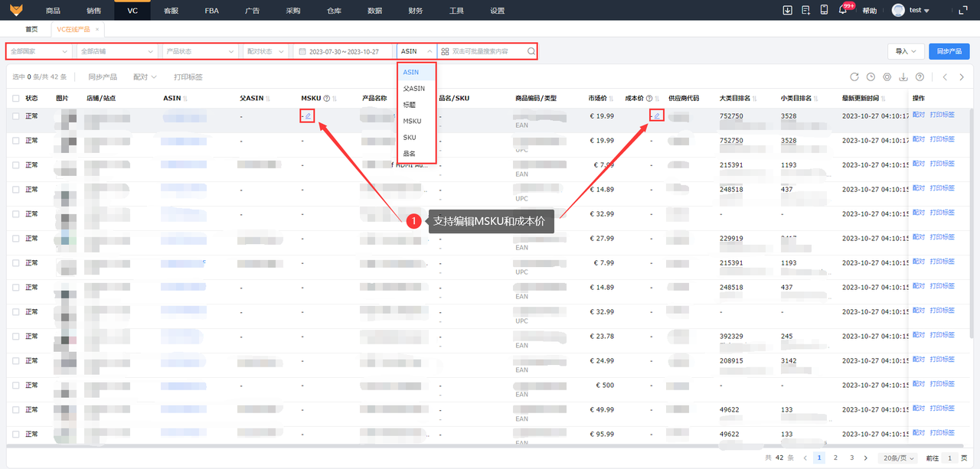Tick checkbox of the € 27.99 row
The width and height of the screenshot is (980, 469).
pyautogui.click(x=15, y=238)
